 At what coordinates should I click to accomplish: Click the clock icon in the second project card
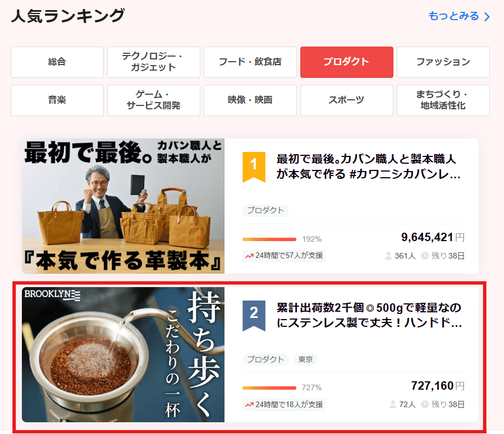[x=425, y=404]
